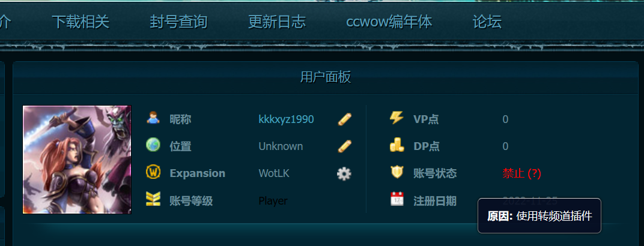This screenshot has width=644, height=246.
Task: Visit the 论坛 forum link
Action: pyautogui.click(x=487, y=22)
